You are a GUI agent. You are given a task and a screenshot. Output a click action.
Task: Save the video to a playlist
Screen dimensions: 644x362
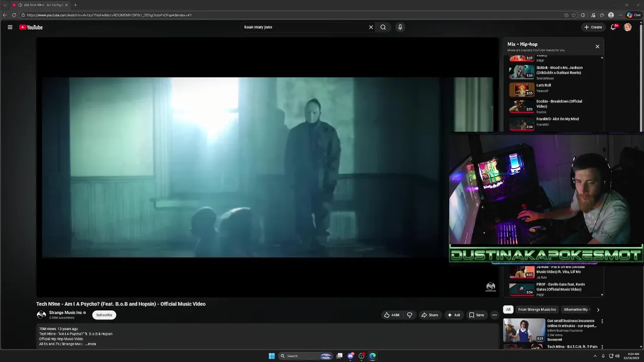point(476,315)
